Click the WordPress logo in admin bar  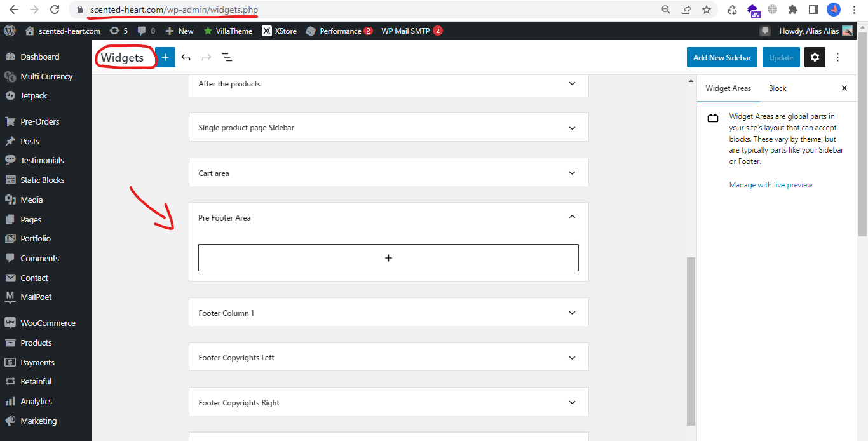[x=10, y=31]
